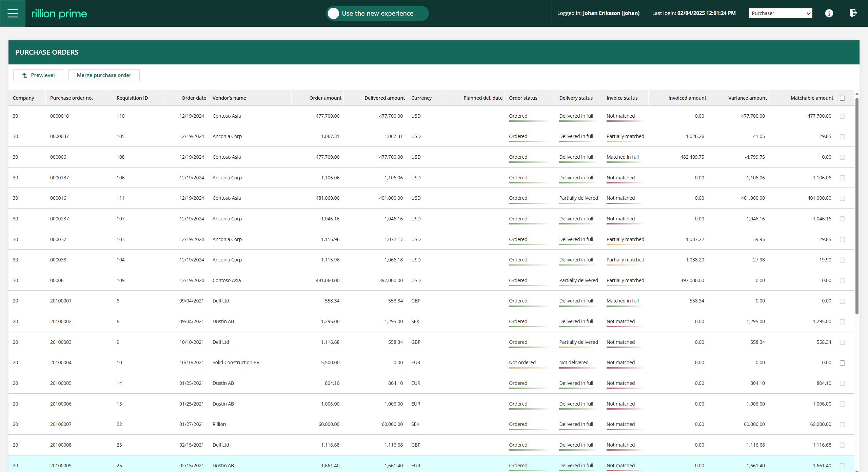This screenshot has width=868, height=472.
Task: Open purchase order 0000016 row
Action: (59, 116)
